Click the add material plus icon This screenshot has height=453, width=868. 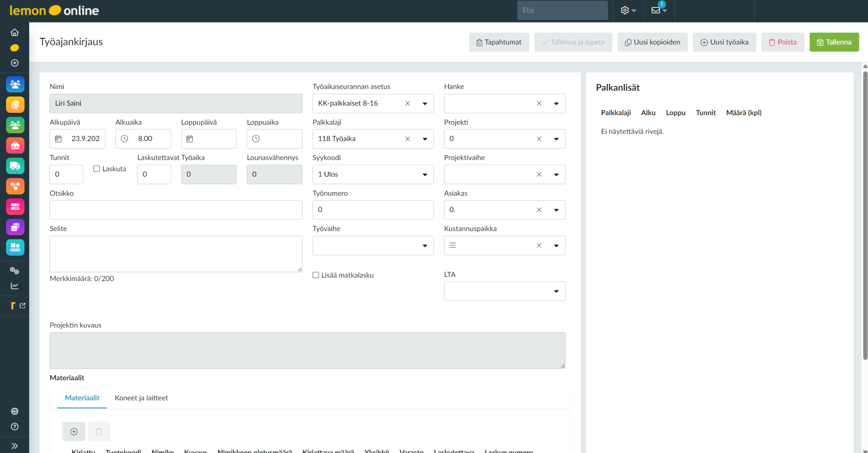tap(74, 431)
